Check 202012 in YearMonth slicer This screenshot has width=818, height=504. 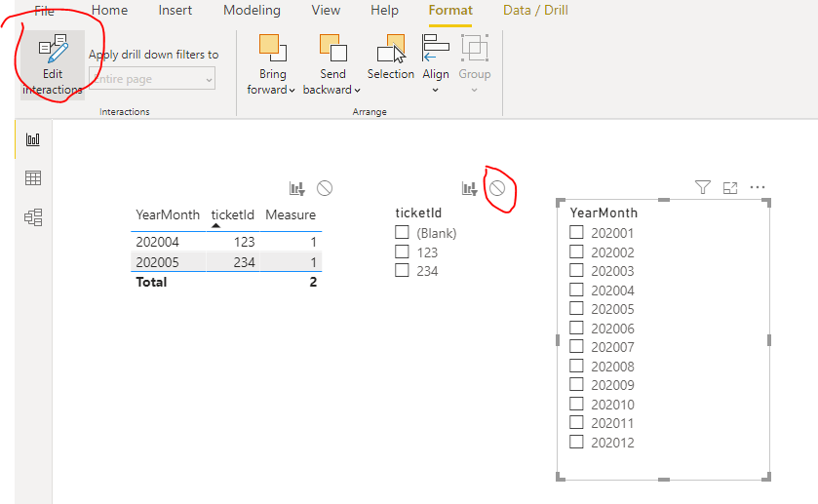coord(576,442)
